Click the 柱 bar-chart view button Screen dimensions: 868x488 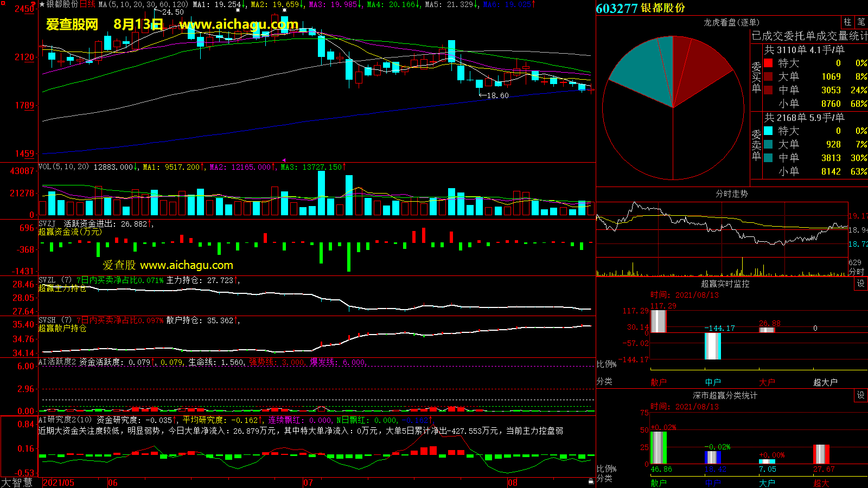(x=847, y=22)
